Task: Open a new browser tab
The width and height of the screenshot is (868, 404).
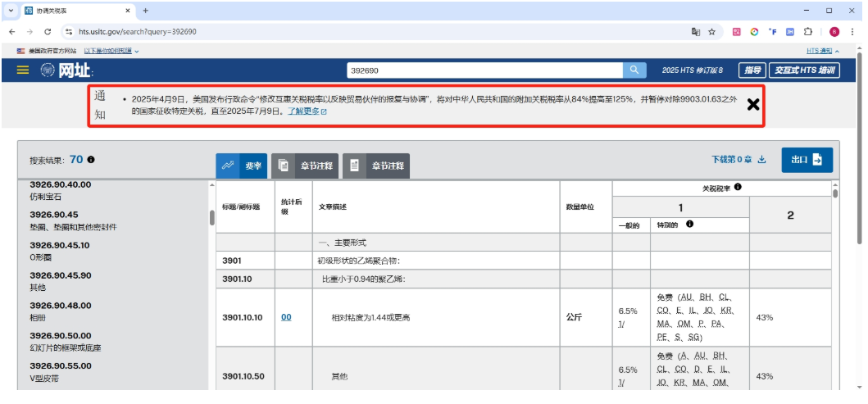Action: click(x=146, y=11)
